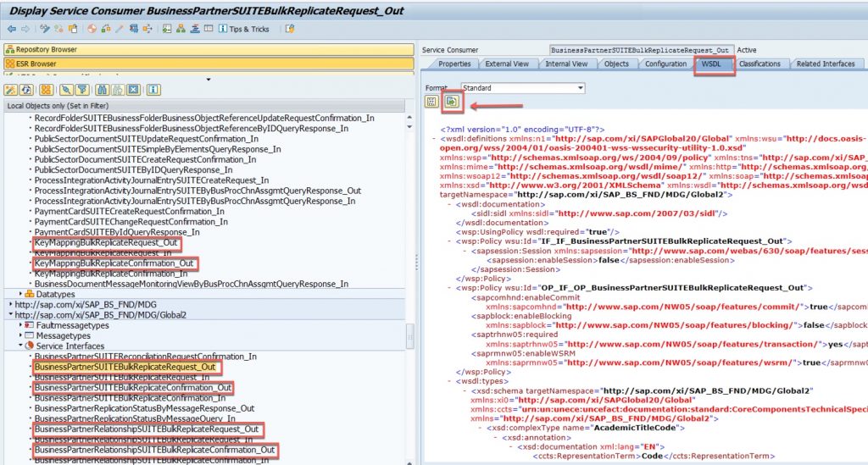Click the Filter funnel icon

tap(82, 90)
